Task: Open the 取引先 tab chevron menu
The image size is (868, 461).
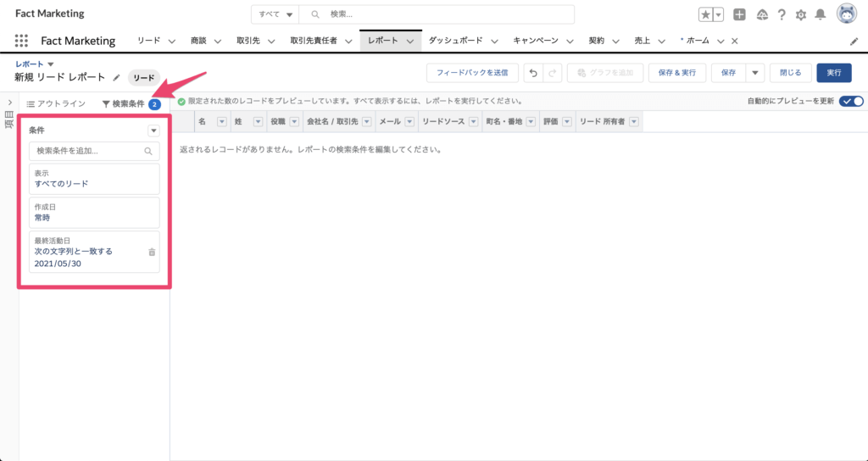Action: 271,41
